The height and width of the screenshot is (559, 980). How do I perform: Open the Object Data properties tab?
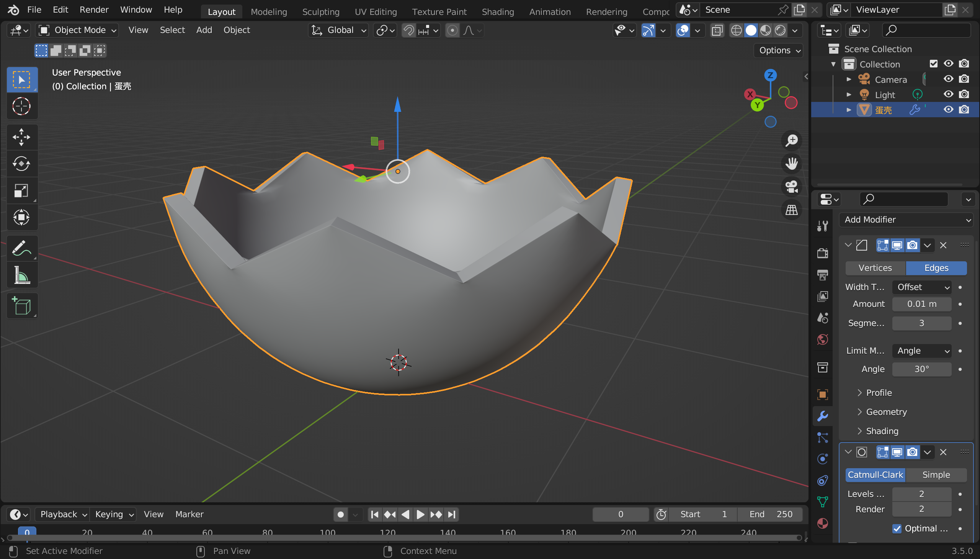(x=822, y=502)
